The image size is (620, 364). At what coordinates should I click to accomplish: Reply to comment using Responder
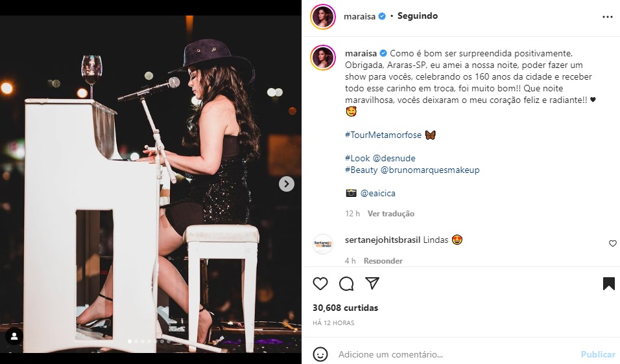click(x=383, y=261)
